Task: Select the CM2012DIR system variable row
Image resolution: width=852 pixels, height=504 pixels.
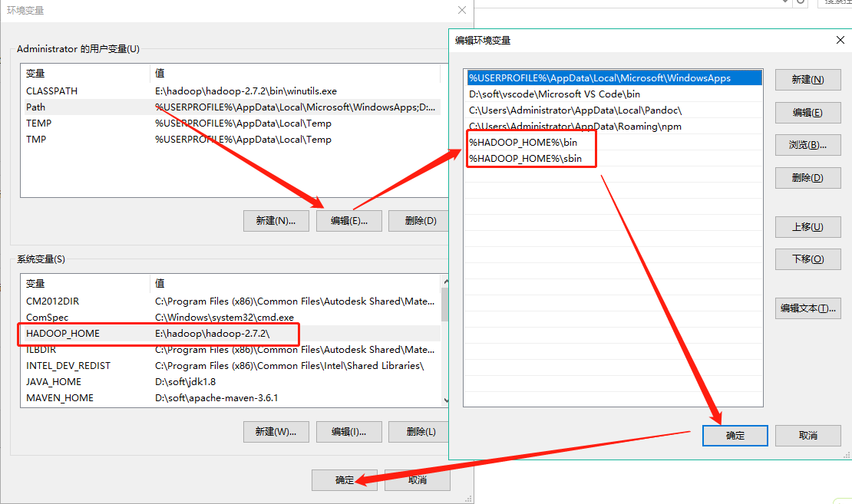Action: (230, 301)
